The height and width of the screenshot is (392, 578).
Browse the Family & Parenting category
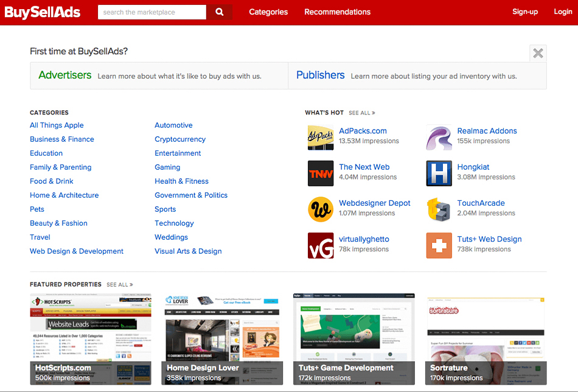tap(60, 167)
